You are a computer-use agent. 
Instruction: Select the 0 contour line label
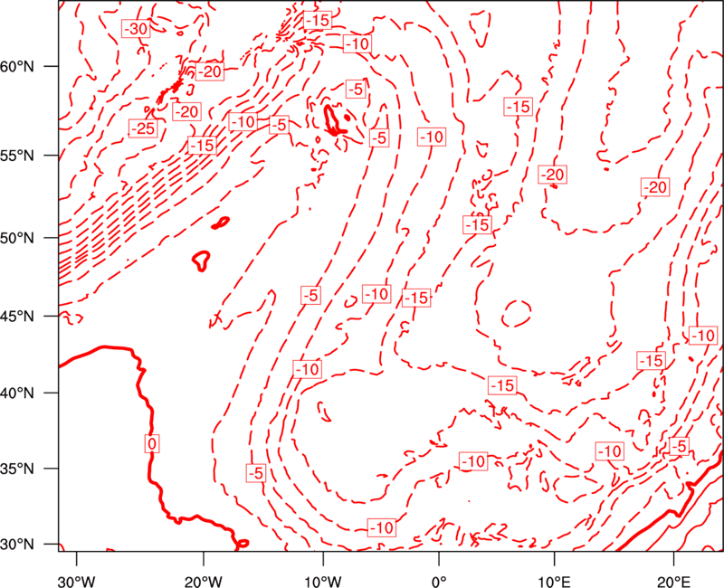coord(152,443)
